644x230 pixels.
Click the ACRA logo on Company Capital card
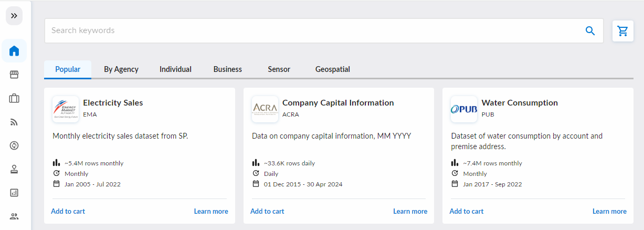pyautogui.click(x=265, y=109)
